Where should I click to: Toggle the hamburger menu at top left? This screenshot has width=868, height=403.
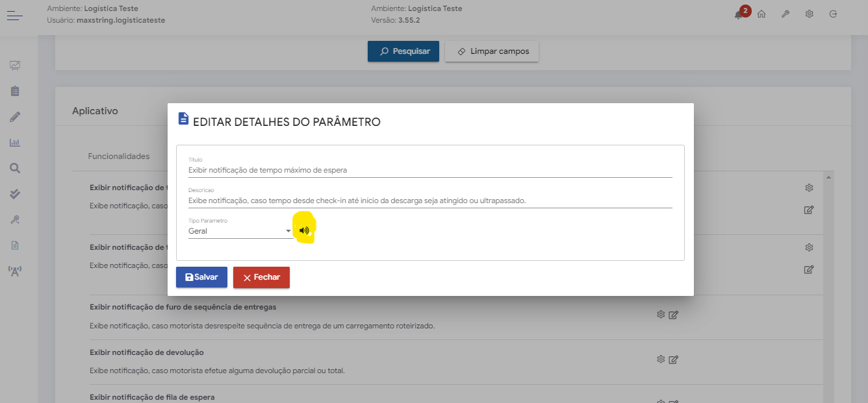pyautogui.click(x=15, y=14)
